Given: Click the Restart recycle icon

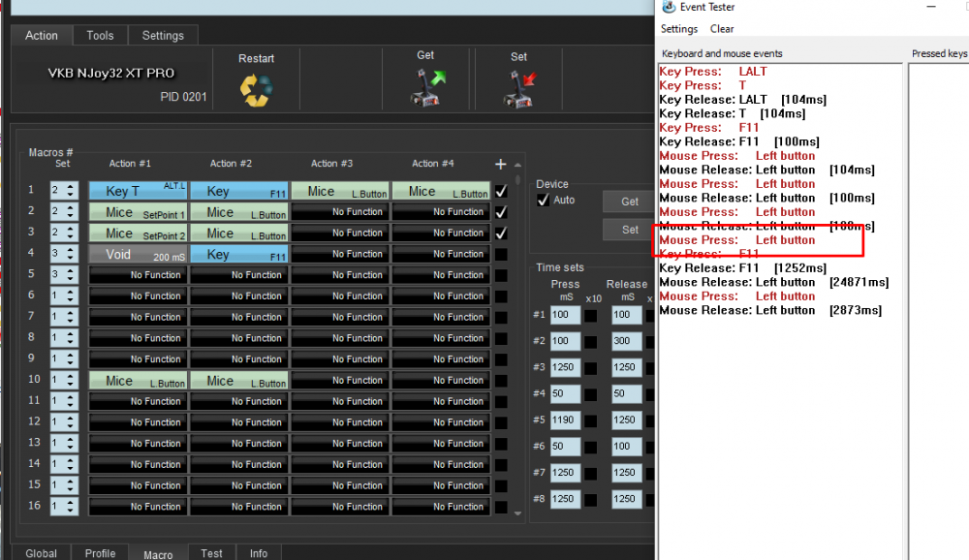Looking at the screenshot, I should pos(256,90).
